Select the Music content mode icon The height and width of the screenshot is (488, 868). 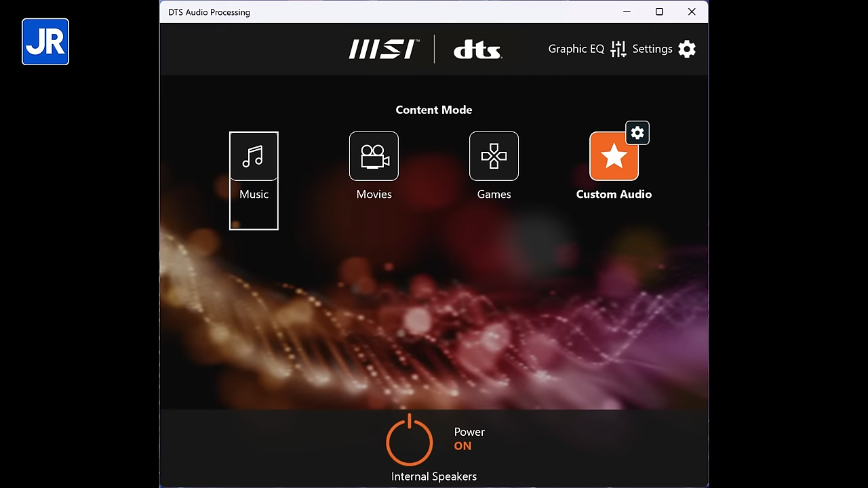[254, 157]
